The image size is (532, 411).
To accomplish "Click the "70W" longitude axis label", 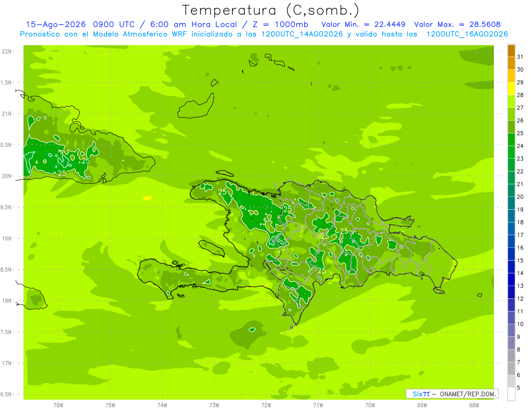I will (x=370, y=405).
